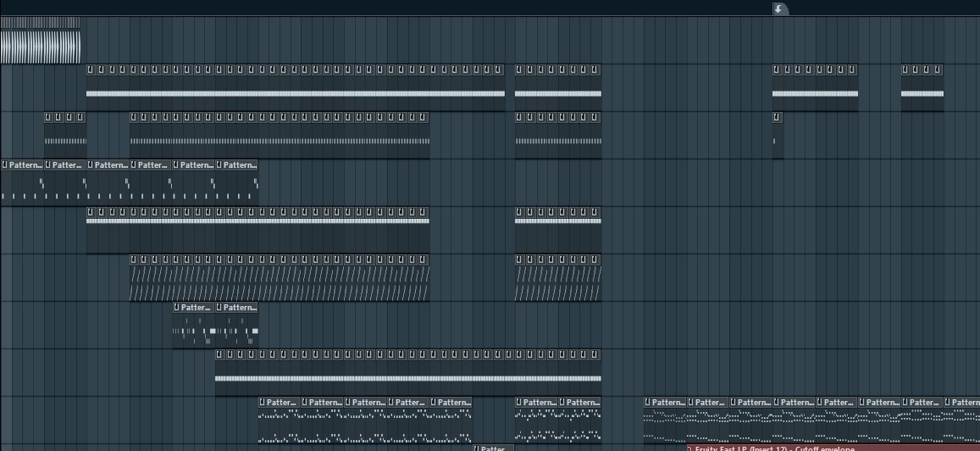Open menu icon of last labeled Pattern clip in third track
Screen dimensions: 980x451
(220, 164)
